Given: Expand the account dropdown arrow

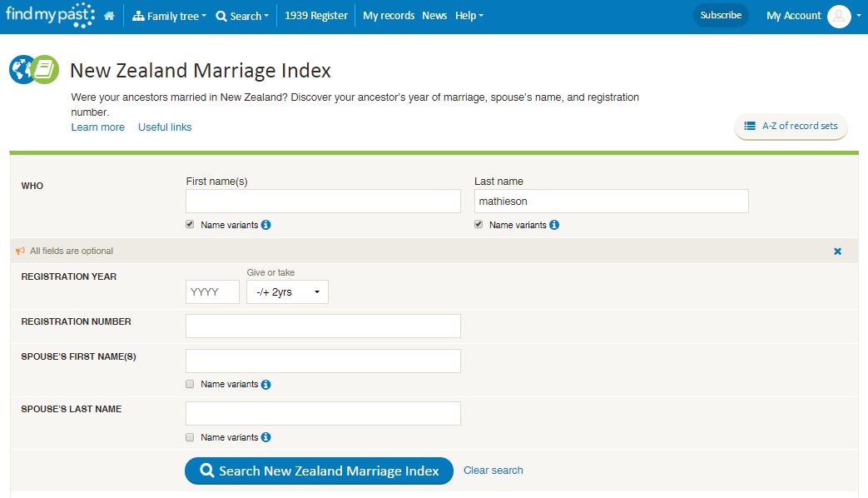Looking at the screenshot, I should 859,16.
